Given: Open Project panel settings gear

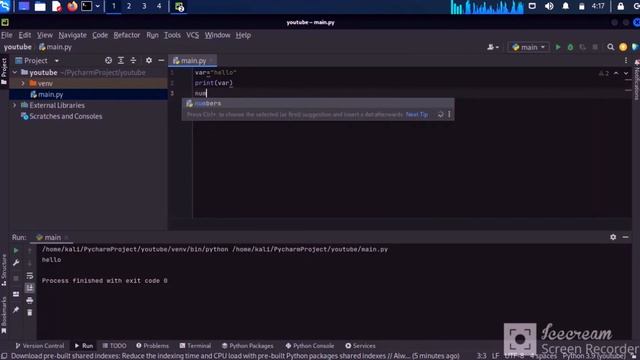Looking at the screenshot, I should point(149,60).
